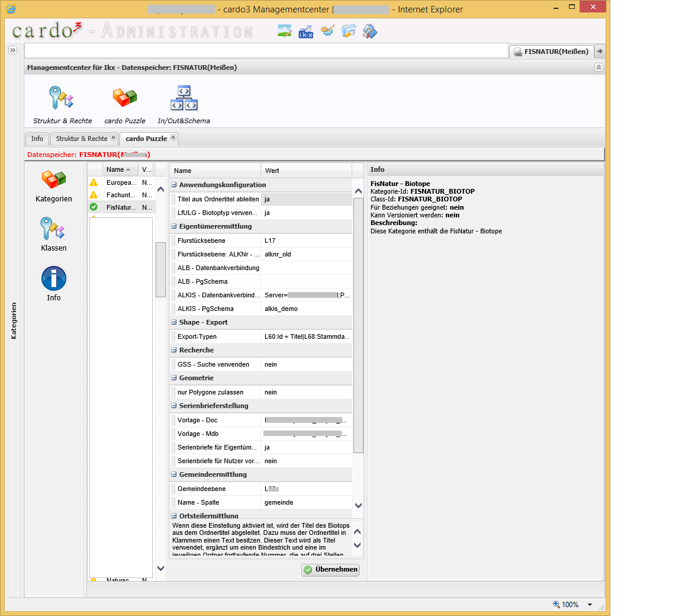This screenshot has width=682, height=616.
Task: Click the Übernehmen button
Action: [x=330, y=569]
